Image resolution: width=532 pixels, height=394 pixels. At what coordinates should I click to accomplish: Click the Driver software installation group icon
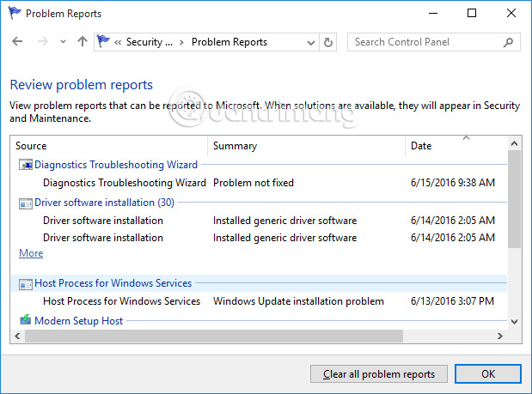[x=26, y=203]
